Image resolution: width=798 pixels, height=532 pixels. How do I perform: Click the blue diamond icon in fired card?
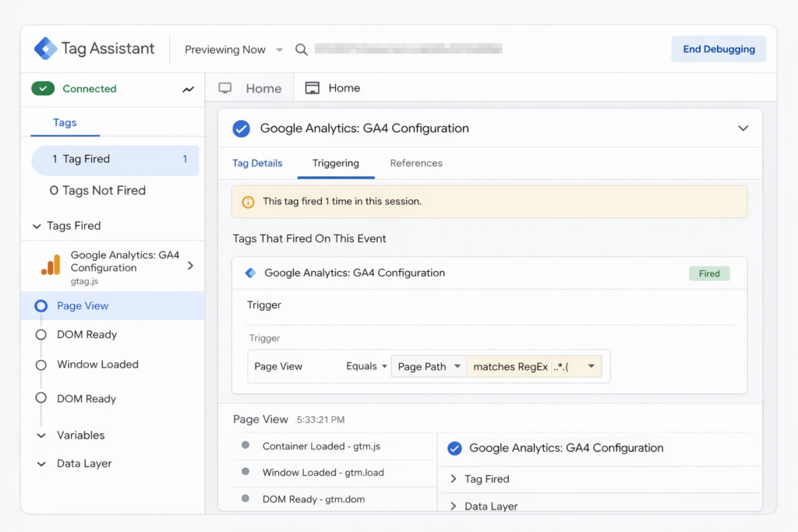pyautogui.click(x=250, y=273)
